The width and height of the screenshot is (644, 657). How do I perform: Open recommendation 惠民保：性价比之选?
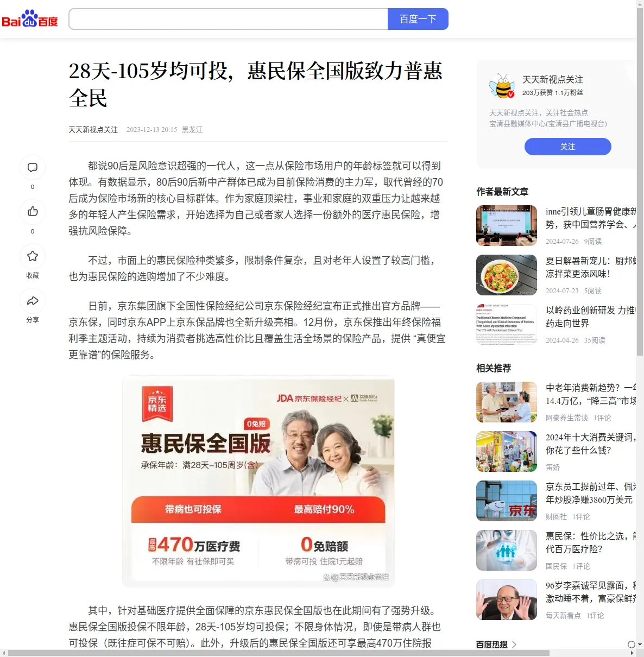pos(591,542)
